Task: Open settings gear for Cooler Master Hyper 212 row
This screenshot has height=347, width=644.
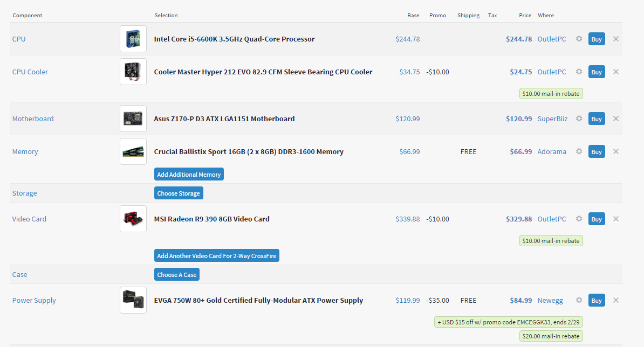Action: coord(579,71)
